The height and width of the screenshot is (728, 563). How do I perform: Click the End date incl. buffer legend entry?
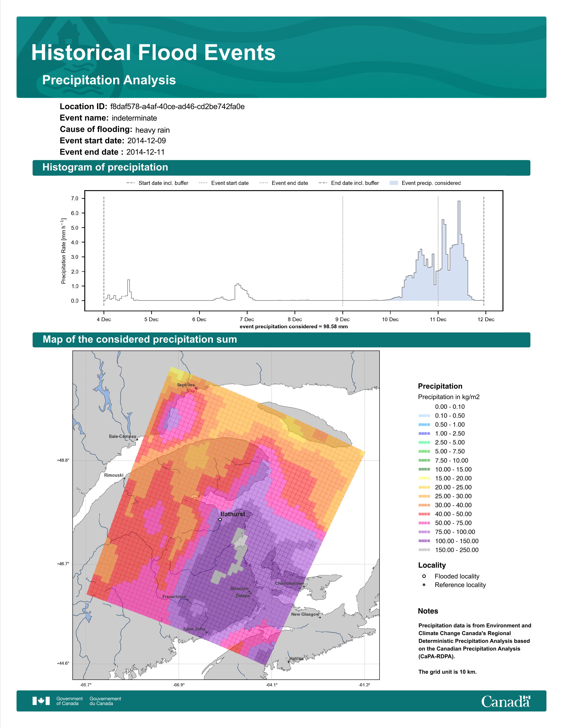349,183
